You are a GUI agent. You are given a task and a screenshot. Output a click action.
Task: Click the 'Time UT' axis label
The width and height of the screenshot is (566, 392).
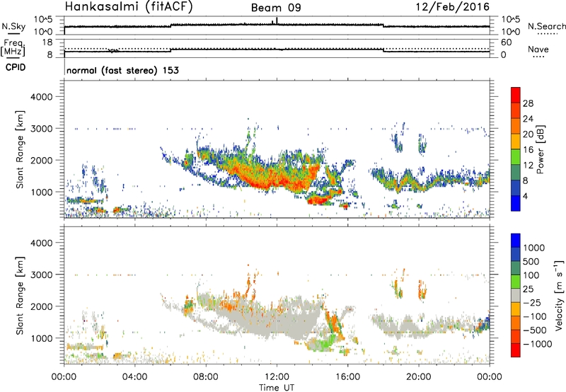click(x=277, y=388)
